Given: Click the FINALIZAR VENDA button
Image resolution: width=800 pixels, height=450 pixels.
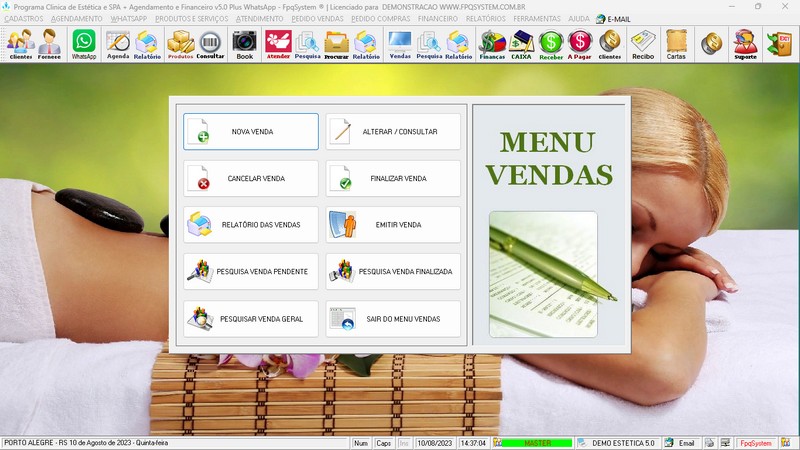Looking at the screenshot, I should pos(393,179).
